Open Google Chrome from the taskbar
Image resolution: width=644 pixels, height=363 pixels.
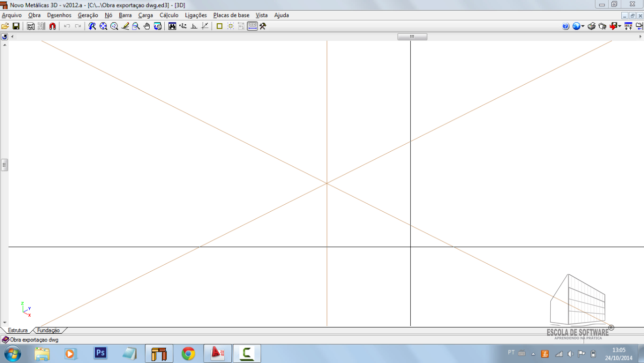pyautogui.click(x=188, y=353)
